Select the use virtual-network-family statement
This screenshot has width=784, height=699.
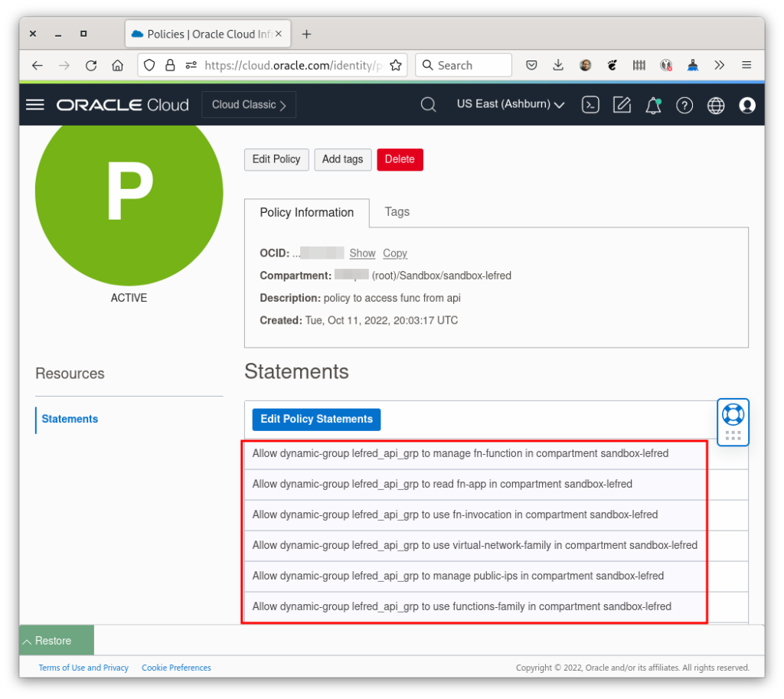tap(473, 545)
